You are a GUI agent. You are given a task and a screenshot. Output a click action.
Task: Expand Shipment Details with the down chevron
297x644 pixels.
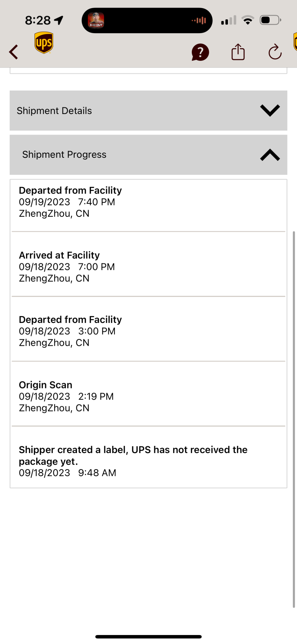coord(270,110)
